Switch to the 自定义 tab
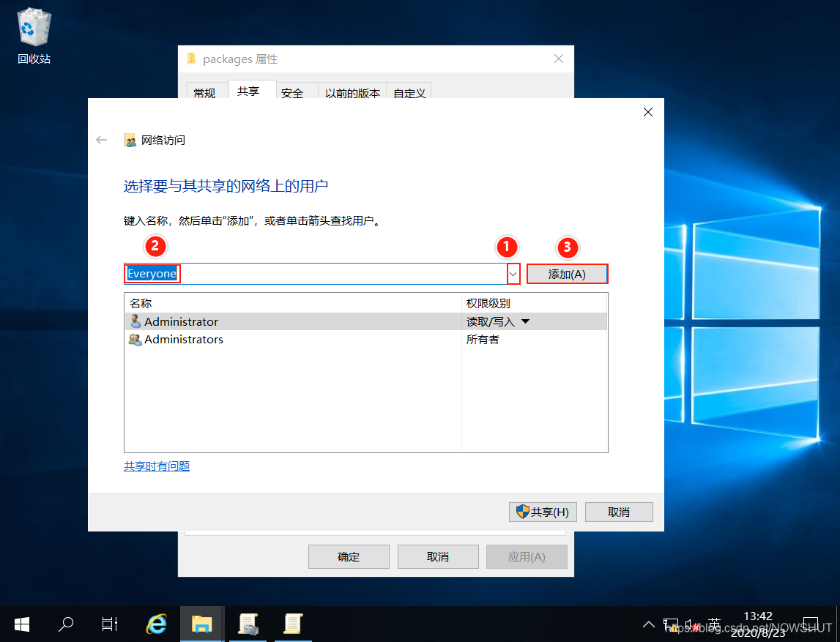Screen dimensions: 840x642 coord(410,93)
